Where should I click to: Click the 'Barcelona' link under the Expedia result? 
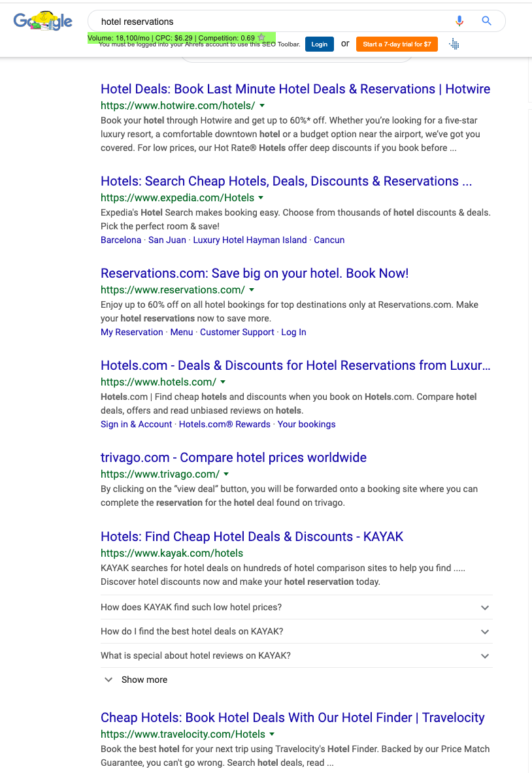(x=121, y=240)
